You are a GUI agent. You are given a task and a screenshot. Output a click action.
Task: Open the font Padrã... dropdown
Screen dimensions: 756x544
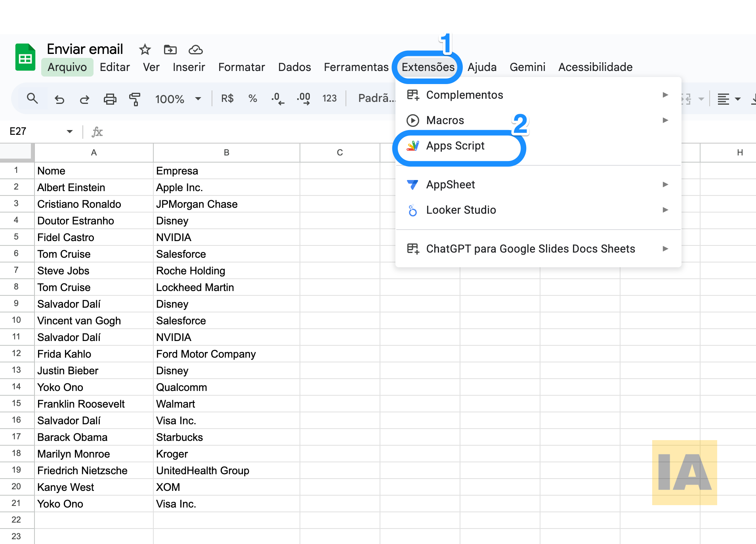(x=376, y=98)
